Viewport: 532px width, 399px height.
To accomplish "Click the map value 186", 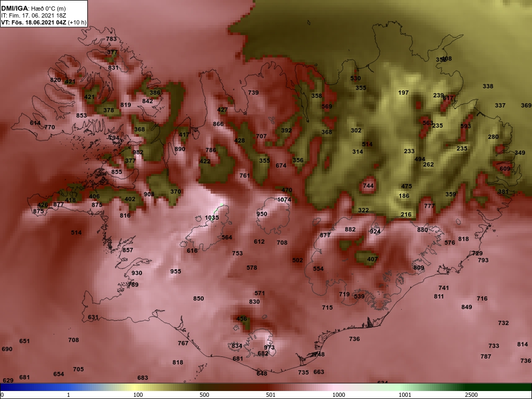I will pos(404,196).
